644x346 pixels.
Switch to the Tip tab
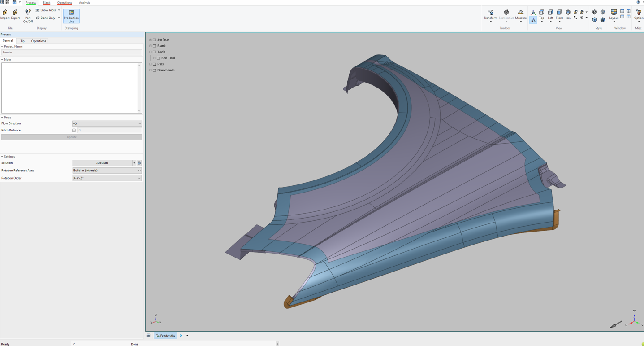click(x=22, y=41)
